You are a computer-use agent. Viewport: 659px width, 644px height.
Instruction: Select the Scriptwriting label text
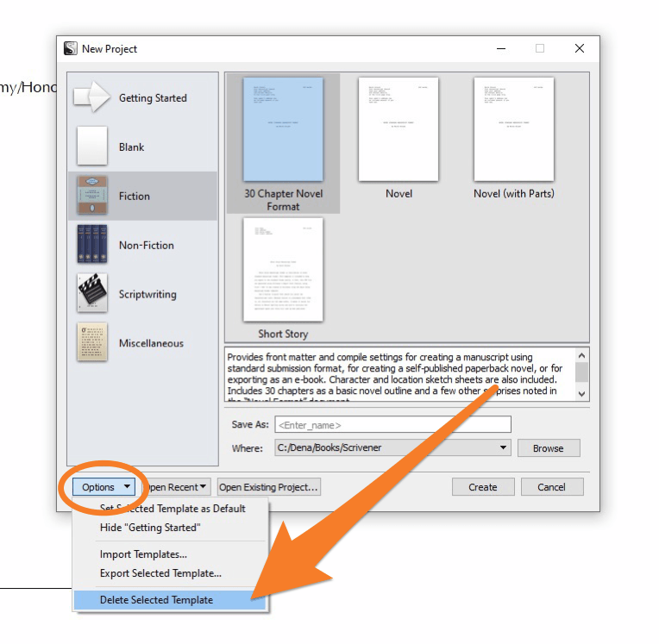click(x=147, y=294)
